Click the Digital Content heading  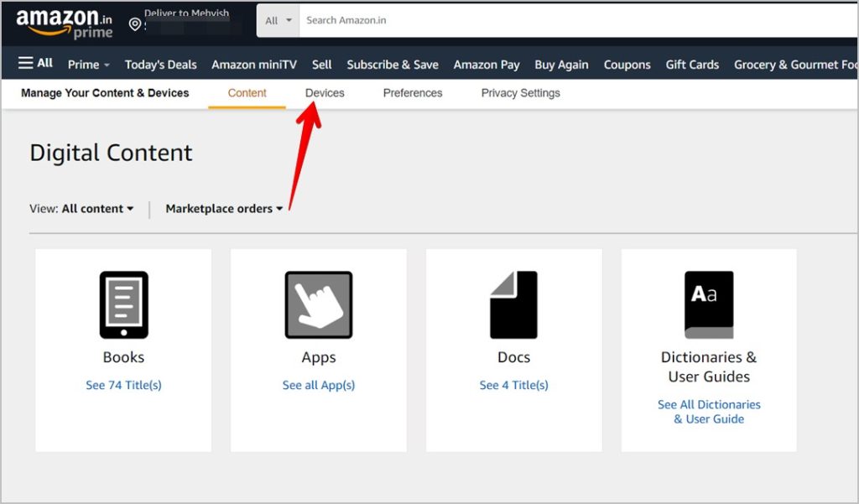pyautogui.click(x=112, y=153)
